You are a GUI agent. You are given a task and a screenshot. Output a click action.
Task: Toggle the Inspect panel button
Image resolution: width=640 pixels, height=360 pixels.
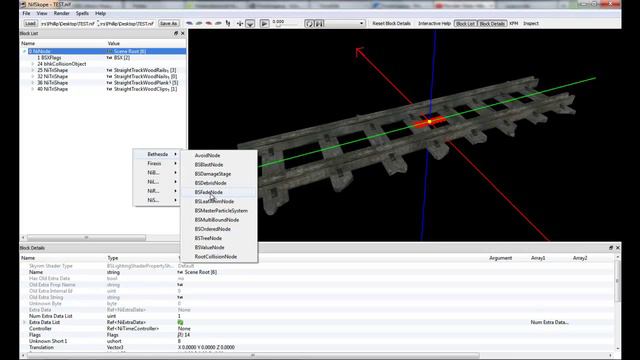pyautogui.click(x=531, y=24)
